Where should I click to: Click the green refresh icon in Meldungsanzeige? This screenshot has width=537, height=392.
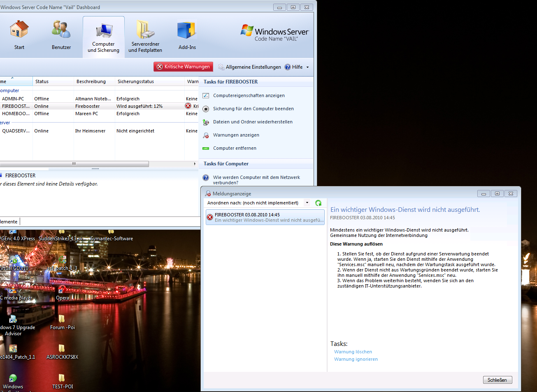point(318,203)
